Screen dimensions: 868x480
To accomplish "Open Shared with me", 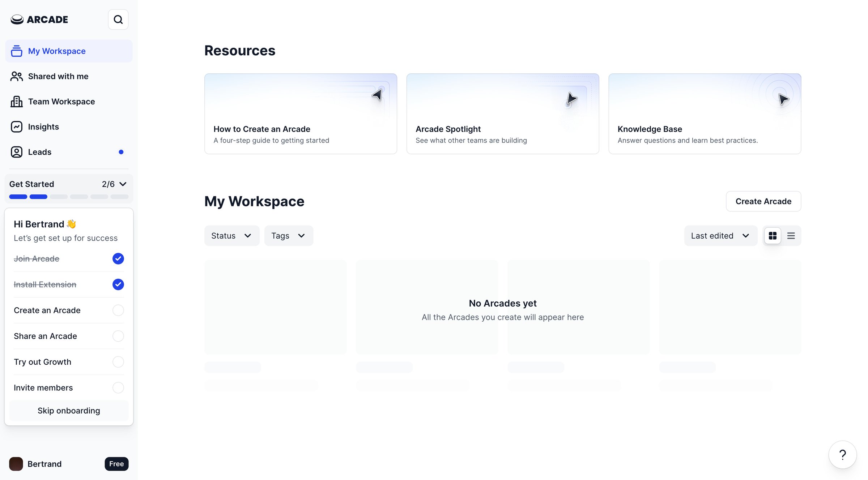I will coord(69,76).
